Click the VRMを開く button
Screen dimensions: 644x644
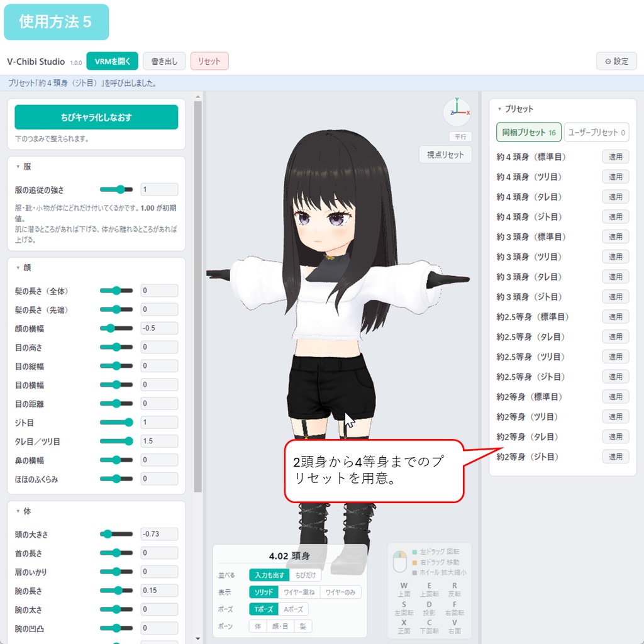click(112, 61)
